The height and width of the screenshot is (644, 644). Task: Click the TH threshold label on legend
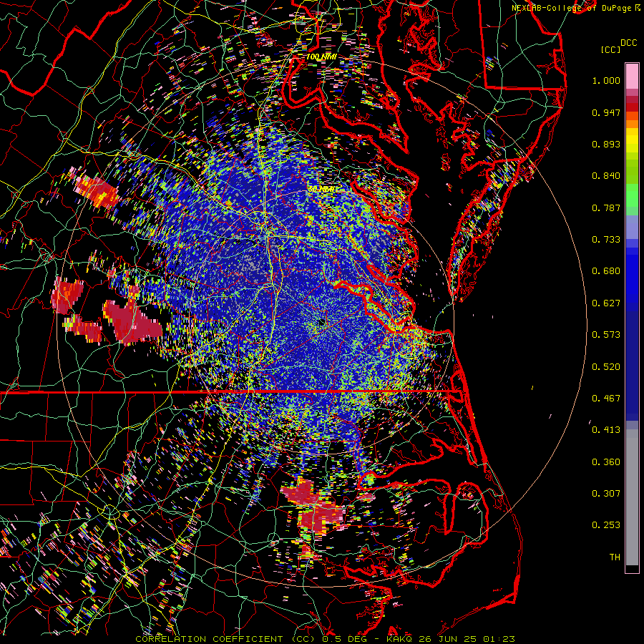tap(615, 557)
